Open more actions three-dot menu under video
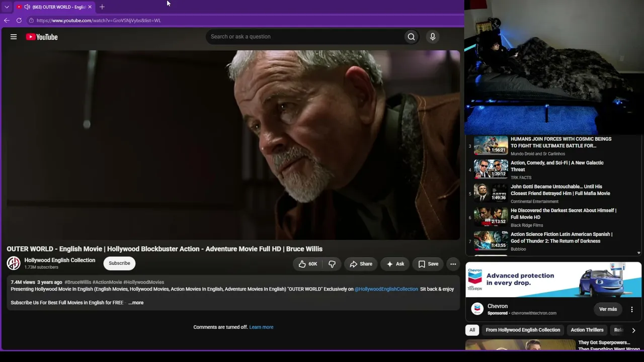This screenshot has height=362, width=644. 453,264
